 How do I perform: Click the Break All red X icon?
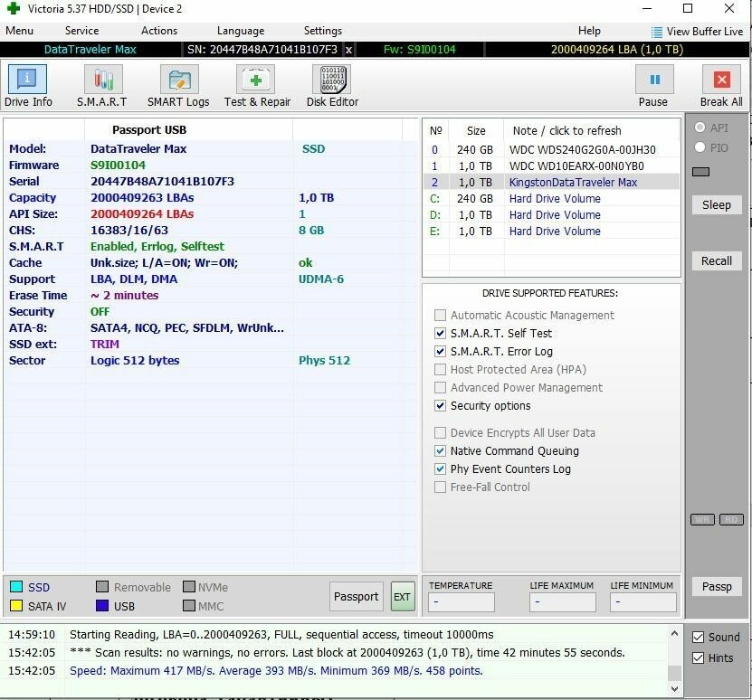(x=722, y=80)
